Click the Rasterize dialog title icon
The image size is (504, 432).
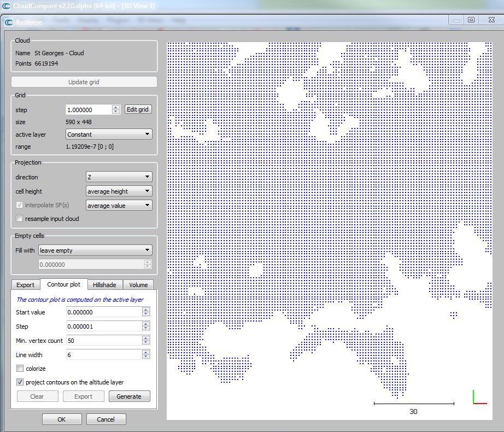coord(9,22)
